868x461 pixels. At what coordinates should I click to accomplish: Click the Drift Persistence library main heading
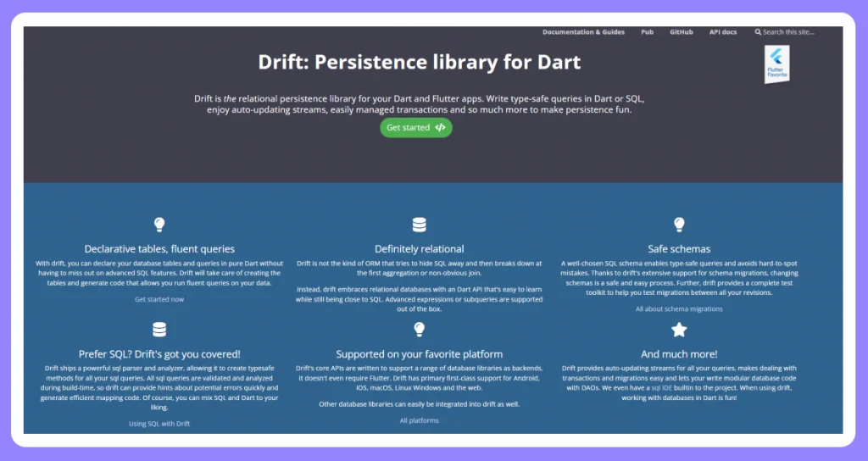point(419,61)
